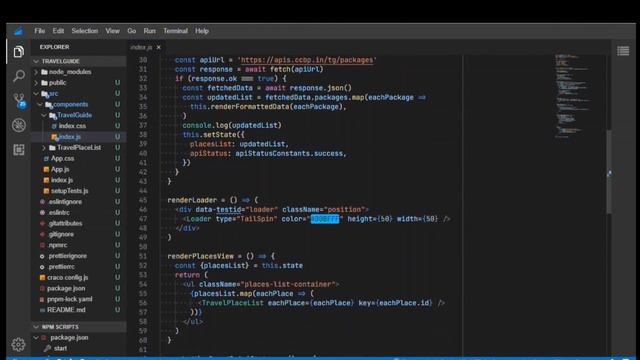Click apiStatusConstants.success on line 40
Screen dimensions: 640x360
289,153
